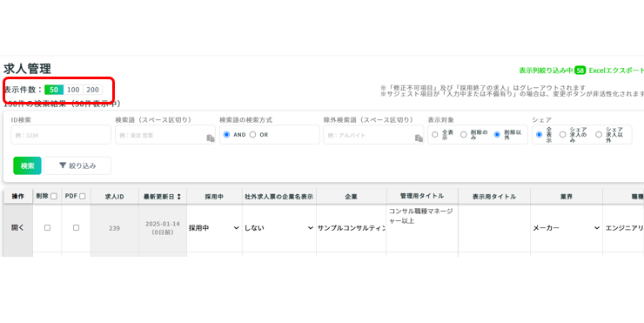Click the 企業 column header
The height and width of the screenshot is (323, 644).
pyautogui.click(x=352, y=197)
